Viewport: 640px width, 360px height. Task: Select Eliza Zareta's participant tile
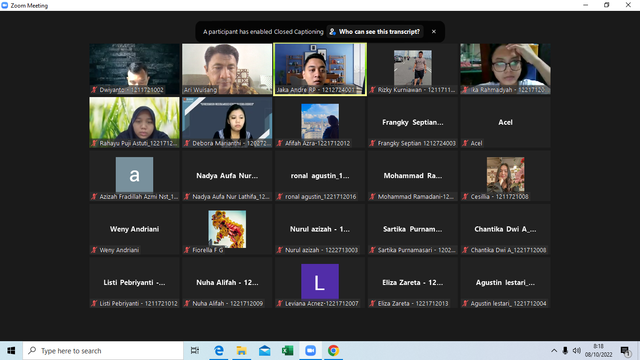click(413, 283)
